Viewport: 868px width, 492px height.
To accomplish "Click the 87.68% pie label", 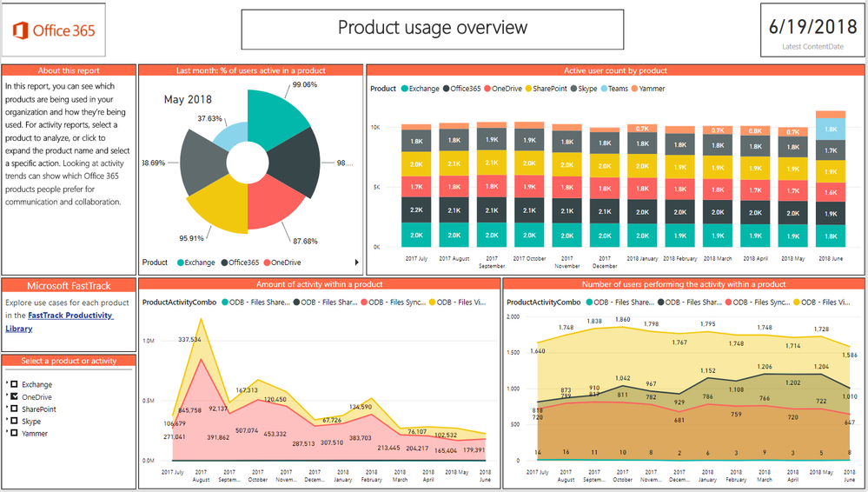I will click(305, 241).
